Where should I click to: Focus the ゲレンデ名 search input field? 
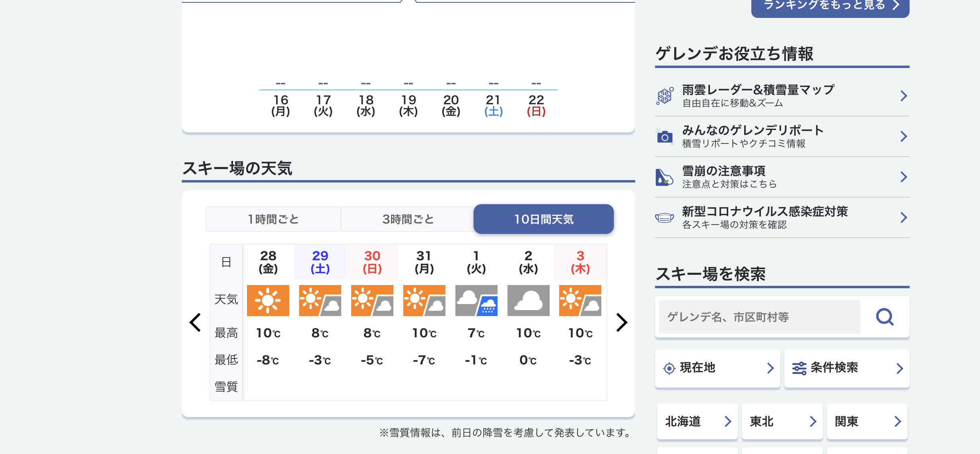point(760,317)
